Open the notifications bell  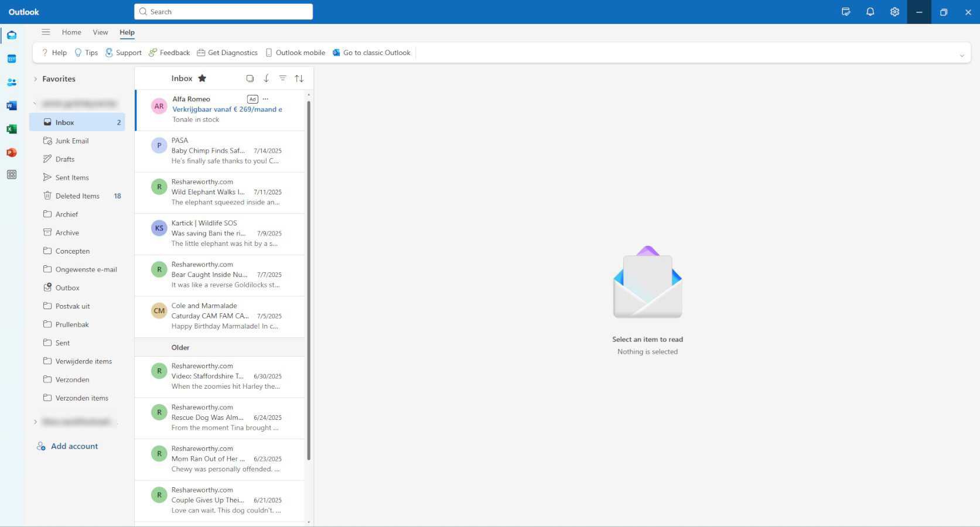[x=870, y=12]
